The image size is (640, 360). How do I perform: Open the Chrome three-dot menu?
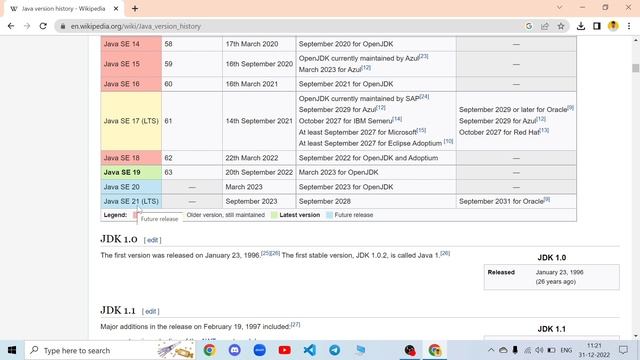(x=629, y=26)
